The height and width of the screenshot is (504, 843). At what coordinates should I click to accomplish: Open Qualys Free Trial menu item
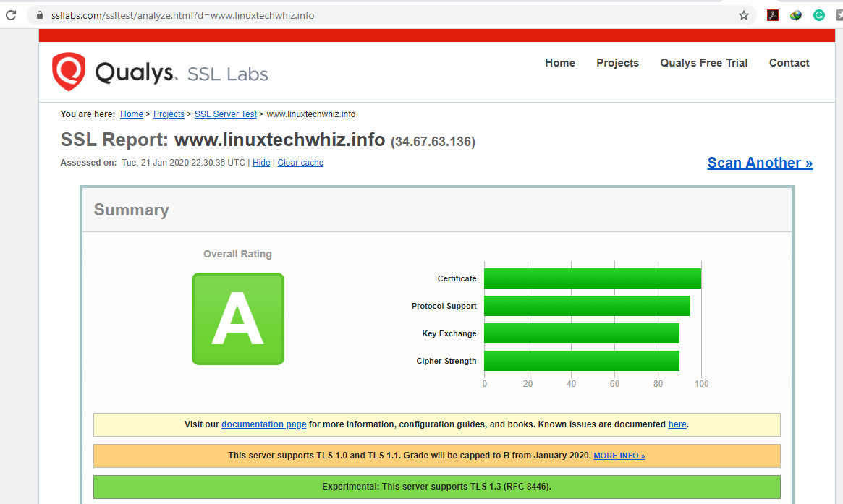coord(704,63)
